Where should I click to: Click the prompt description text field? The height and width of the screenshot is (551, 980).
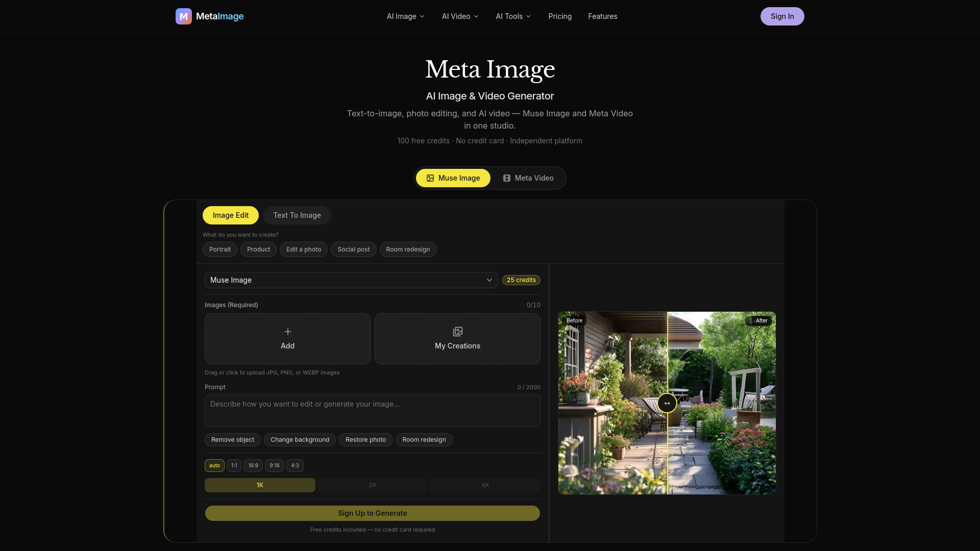pos(373,411)
